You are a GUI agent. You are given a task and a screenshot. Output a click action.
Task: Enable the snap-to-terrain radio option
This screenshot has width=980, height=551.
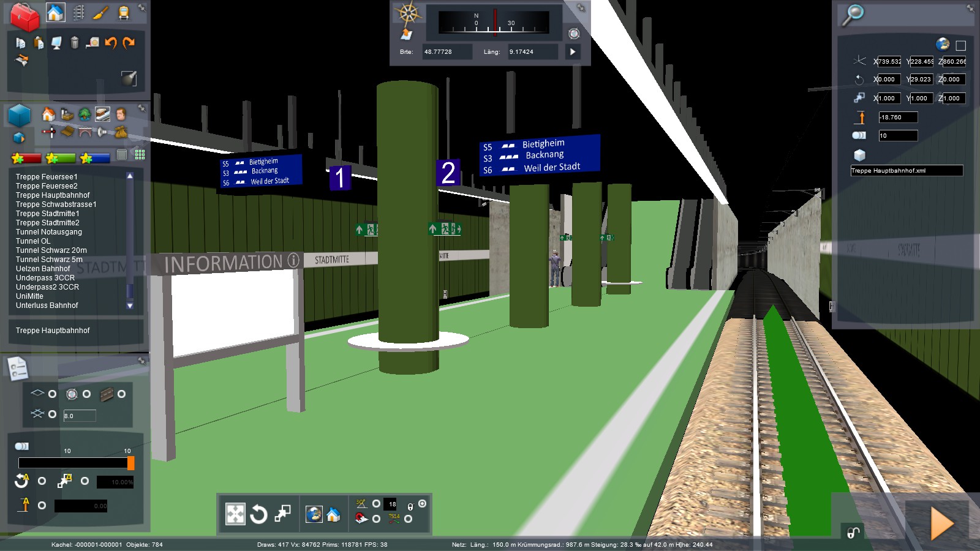tap(52, 394)
